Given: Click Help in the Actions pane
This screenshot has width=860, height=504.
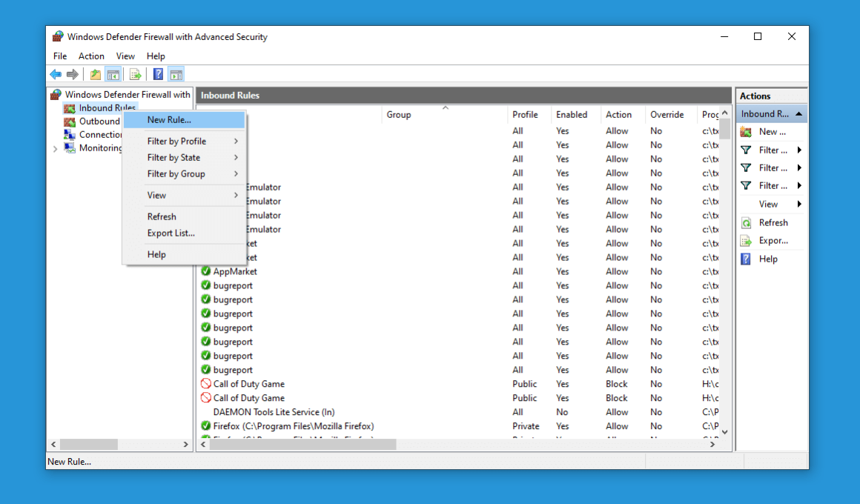Looking at the screenshot, I should pyautogui.click(x=772, y=259).
